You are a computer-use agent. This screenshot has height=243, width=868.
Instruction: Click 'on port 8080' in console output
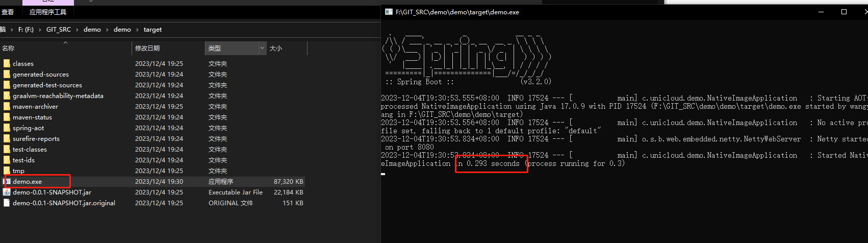[x=410, y=147]
